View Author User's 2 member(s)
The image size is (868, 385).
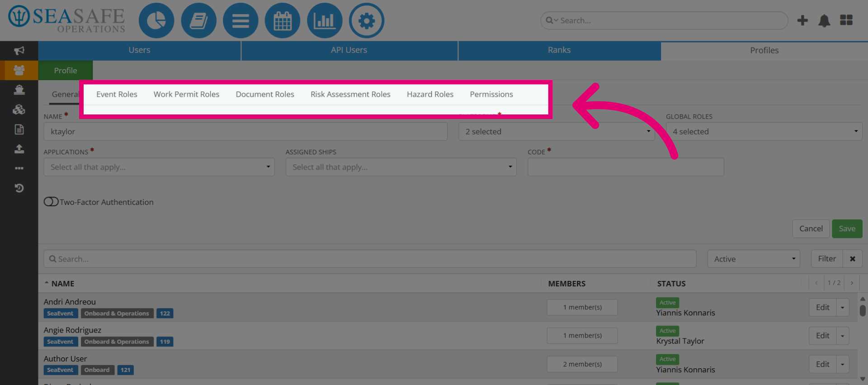(582, 364)
